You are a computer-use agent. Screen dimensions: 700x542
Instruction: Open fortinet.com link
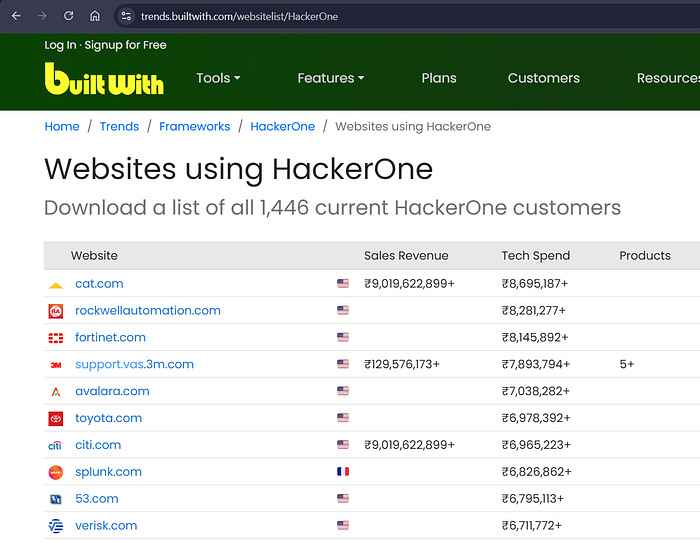pyautogui.click(x=110, y=337)
